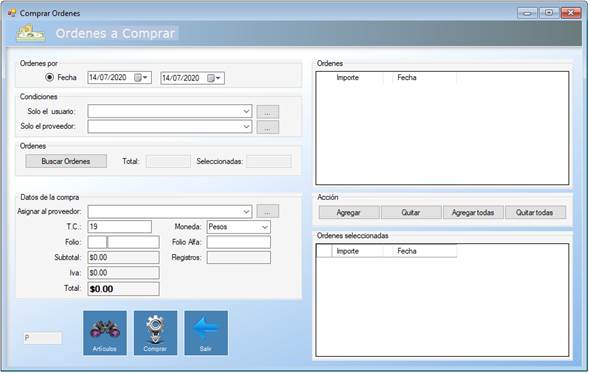Open calendar of first date picker

tap(141, 78)
